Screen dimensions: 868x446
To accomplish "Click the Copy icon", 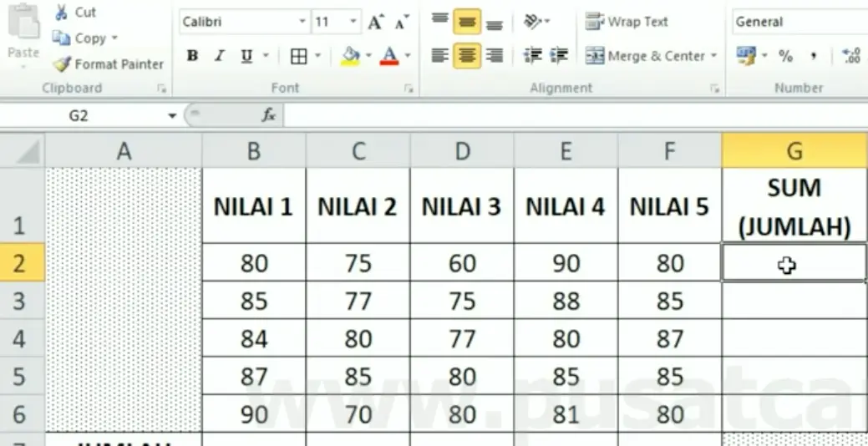I will pos(61,38).
